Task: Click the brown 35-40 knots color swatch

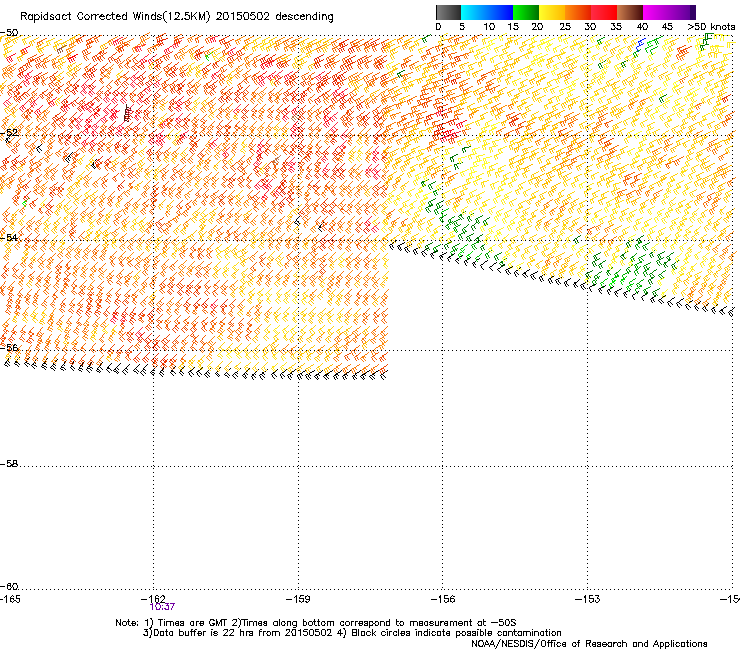Action: [630, 12]
